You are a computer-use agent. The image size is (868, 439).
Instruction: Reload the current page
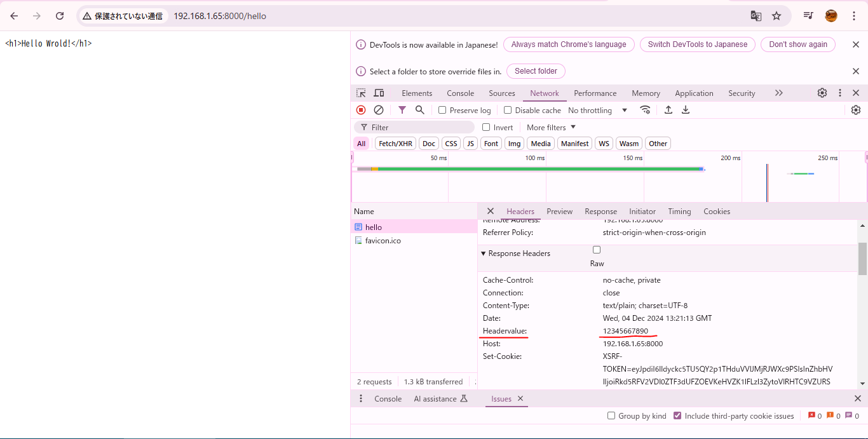coord(60,16)
